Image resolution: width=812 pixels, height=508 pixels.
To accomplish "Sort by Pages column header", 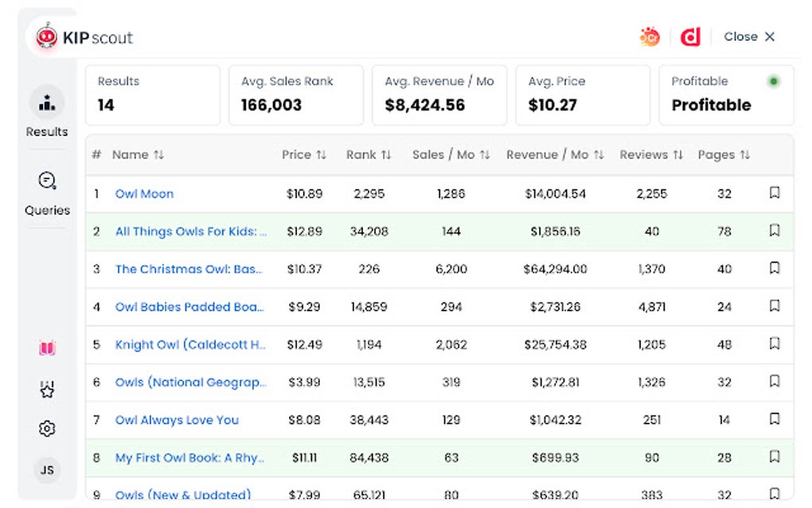I will tap(724, 155).
